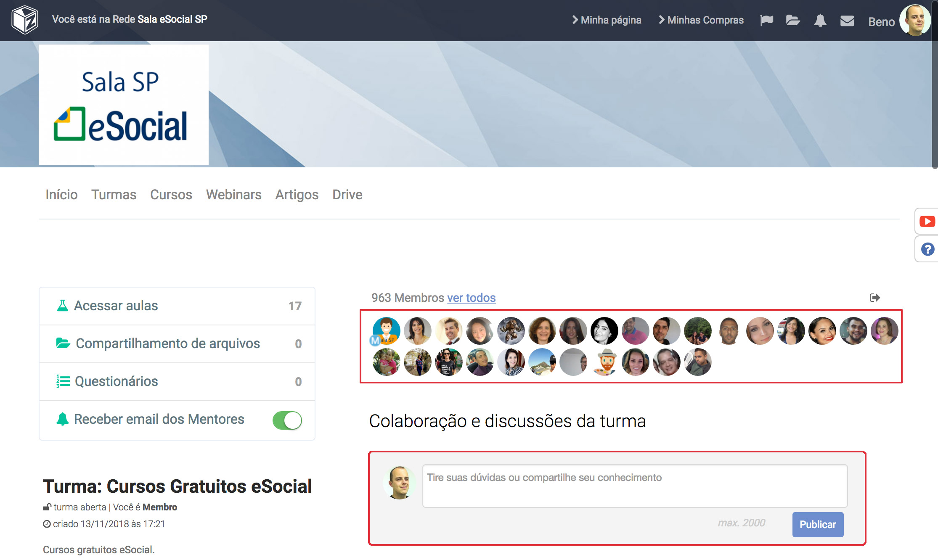Toggle Receber email dos Mentores switch

287,420
